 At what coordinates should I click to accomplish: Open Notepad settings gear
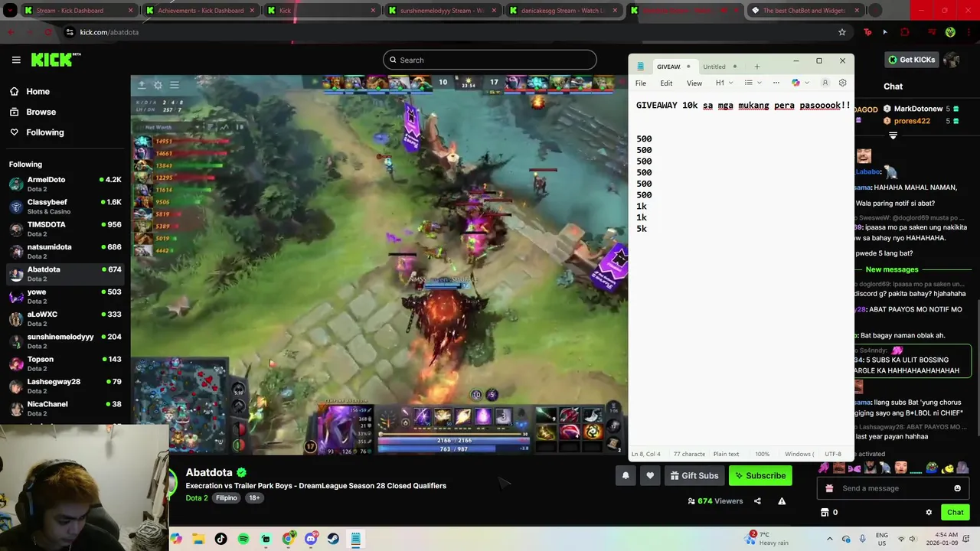pyautogui.click(x=842, y=83)
